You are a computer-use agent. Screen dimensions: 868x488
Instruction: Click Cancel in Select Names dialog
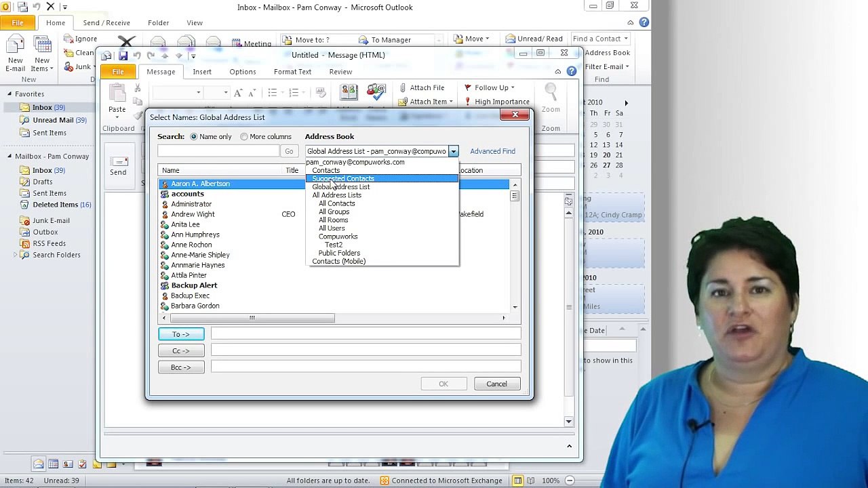pyautogui.click(x=496, y=384)
